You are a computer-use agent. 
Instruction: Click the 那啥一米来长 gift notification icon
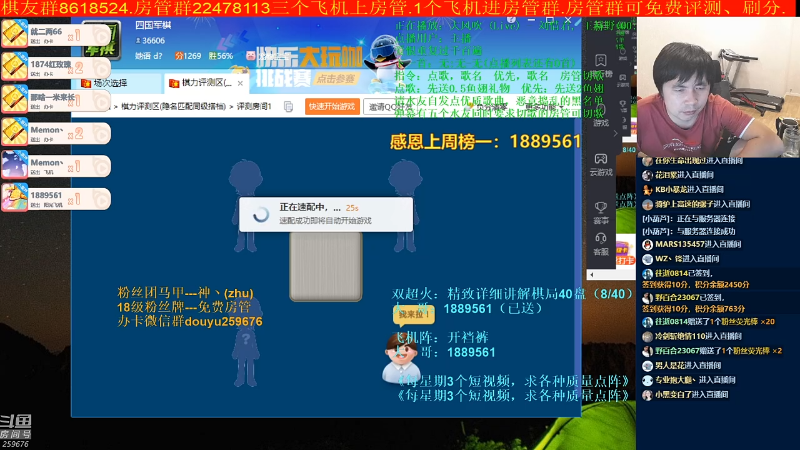pyautogui.click(x=14, y=100)
